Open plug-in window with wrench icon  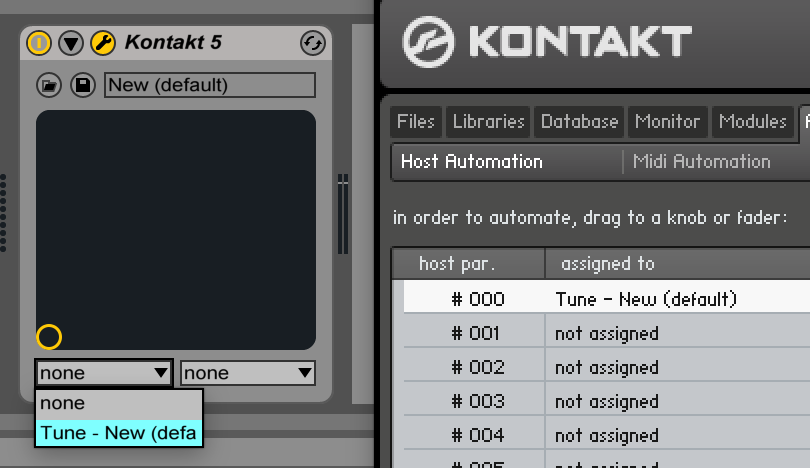click(x=103, y=43)
